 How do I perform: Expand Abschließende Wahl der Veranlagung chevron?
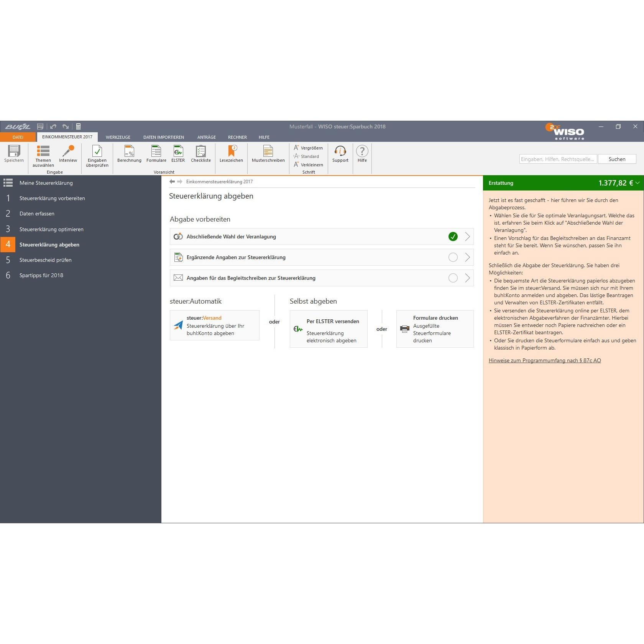coord(467,237)
